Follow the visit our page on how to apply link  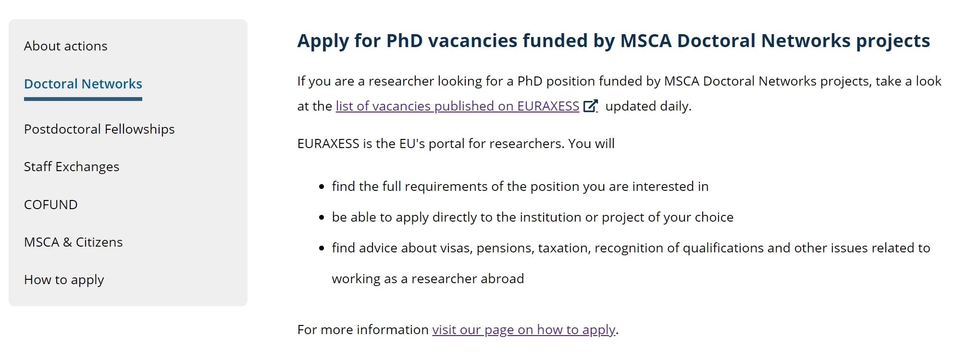click(524, 330)
